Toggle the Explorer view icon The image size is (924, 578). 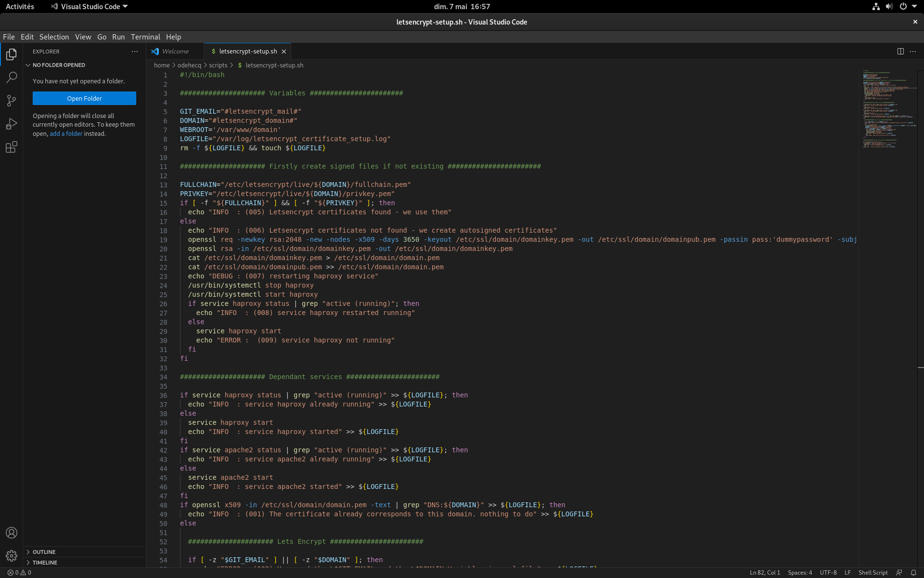[12, 54]
